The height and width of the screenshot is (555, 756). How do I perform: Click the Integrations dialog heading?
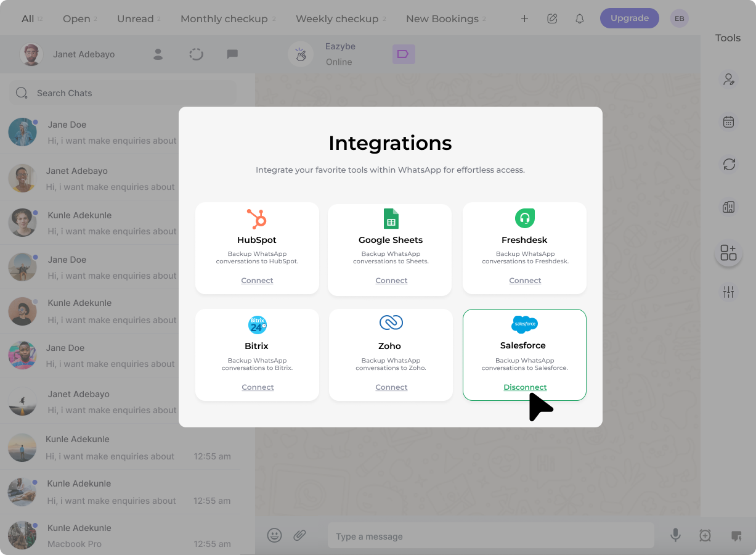click(390, 143)
